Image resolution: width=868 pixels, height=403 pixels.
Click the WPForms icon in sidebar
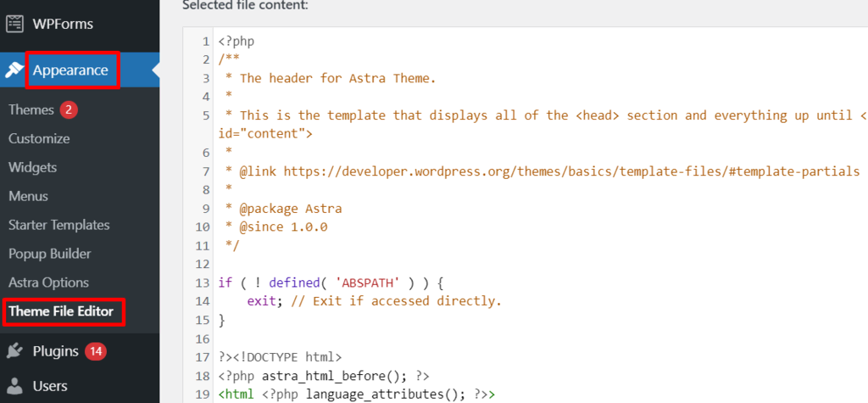(x=14, y=24)
